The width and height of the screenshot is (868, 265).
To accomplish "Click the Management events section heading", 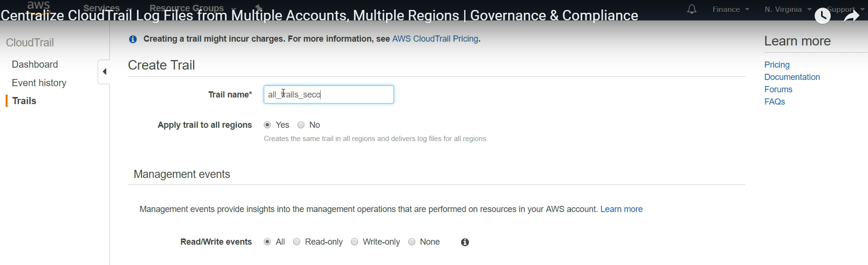I will pyautogui.click(x=182, y=174).
